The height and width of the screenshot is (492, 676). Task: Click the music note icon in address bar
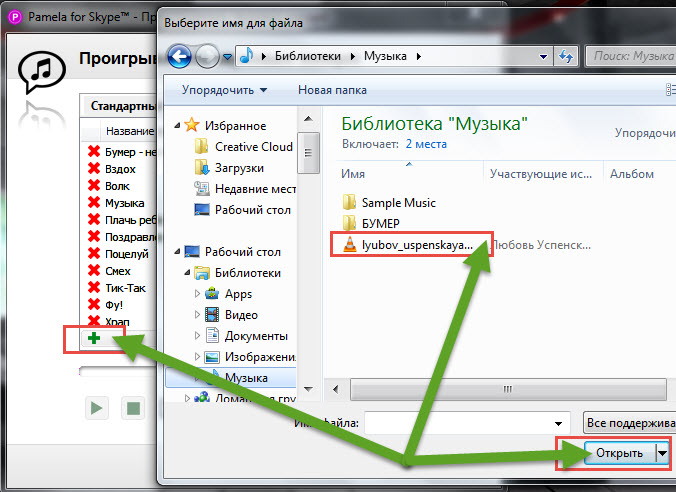246,56
